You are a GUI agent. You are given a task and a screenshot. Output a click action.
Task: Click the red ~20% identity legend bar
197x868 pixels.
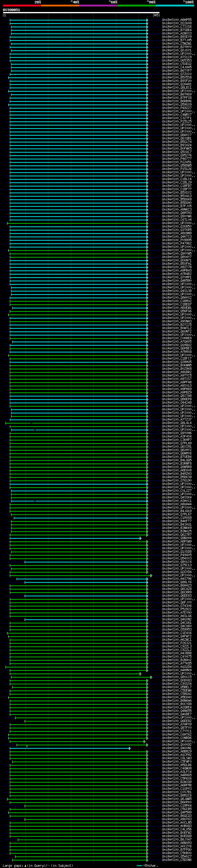22,6
